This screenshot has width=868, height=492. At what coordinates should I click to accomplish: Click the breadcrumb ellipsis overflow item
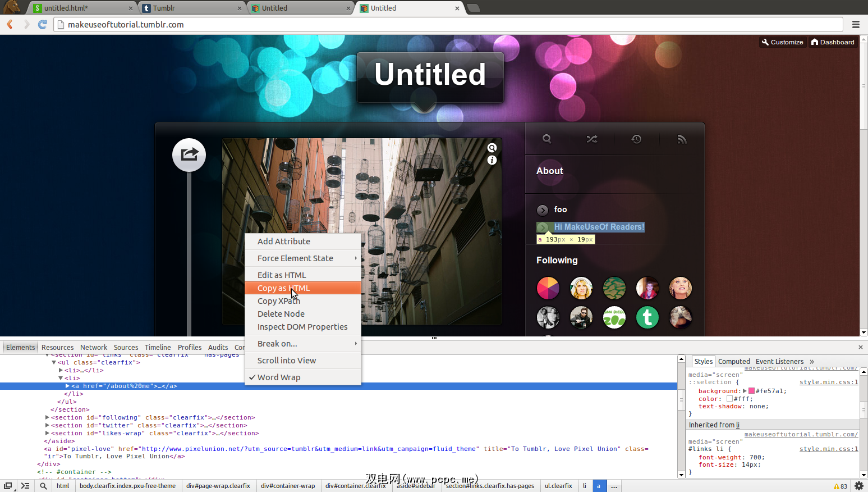pos(614,486)
